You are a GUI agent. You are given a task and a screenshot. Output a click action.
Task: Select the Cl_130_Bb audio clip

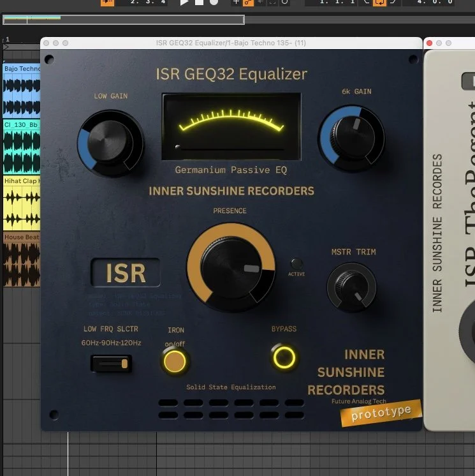click(22, 147)
